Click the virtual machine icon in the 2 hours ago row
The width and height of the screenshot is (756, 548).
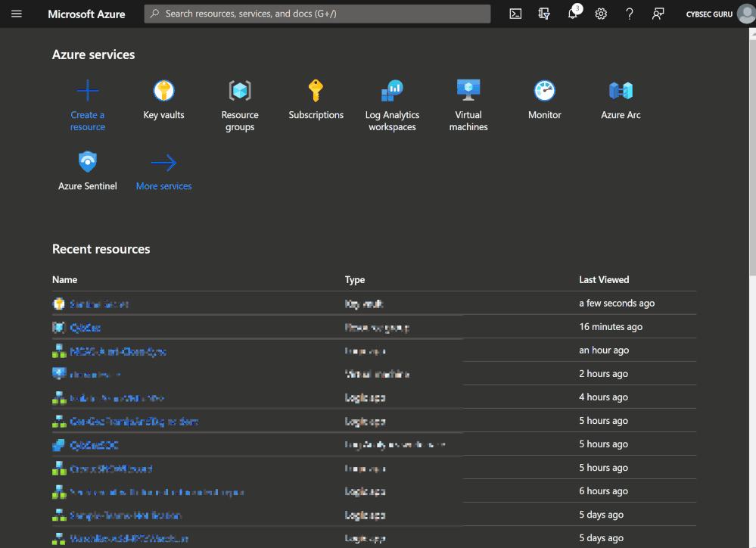coord(59,374)
